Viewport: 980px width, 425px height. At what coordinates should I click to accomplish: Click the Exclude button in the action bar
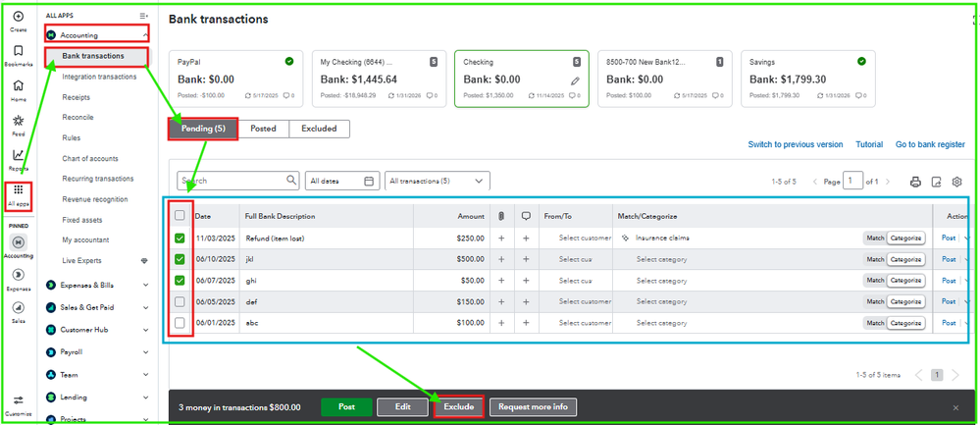click(x=459, y=407)
